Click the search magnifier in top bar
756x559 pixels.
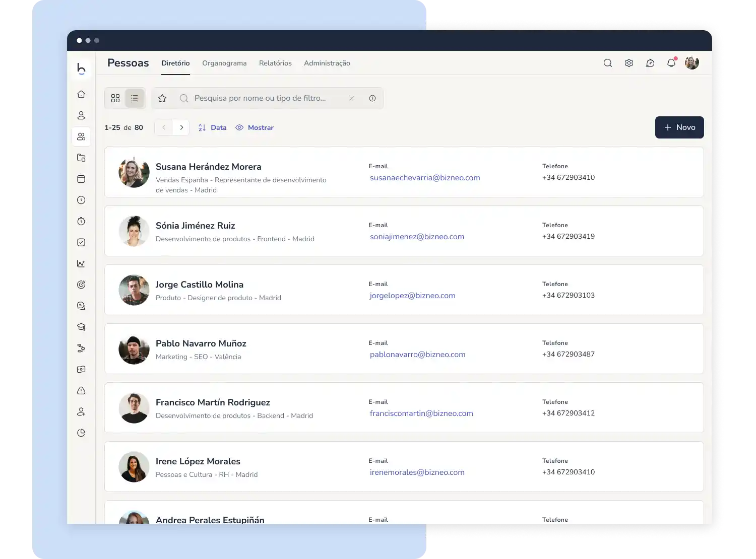click(x=608, y=63)
